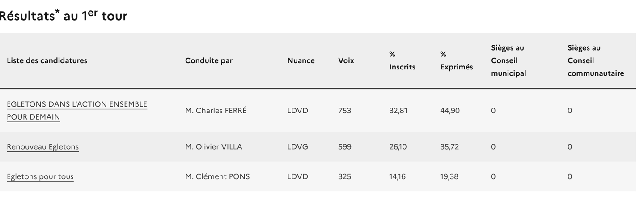Open the EGLETONS DANS L'ACTION ENSEMBLE POUR DEMAIN link
644x198 pixels.
coord(76,105)
